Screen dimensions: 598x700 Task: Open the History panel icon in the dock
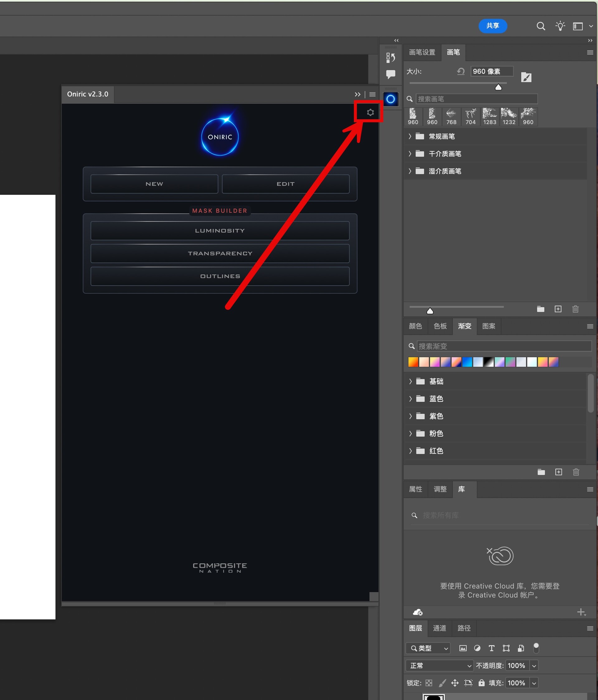(x=391, y=58)
